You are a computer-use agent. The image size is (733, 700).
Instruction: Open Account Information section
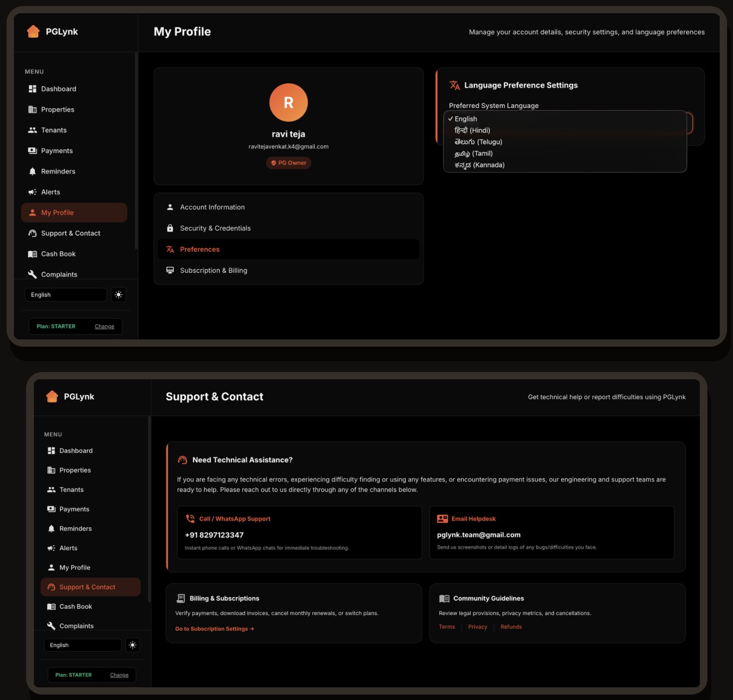click(x=288, y=207)
